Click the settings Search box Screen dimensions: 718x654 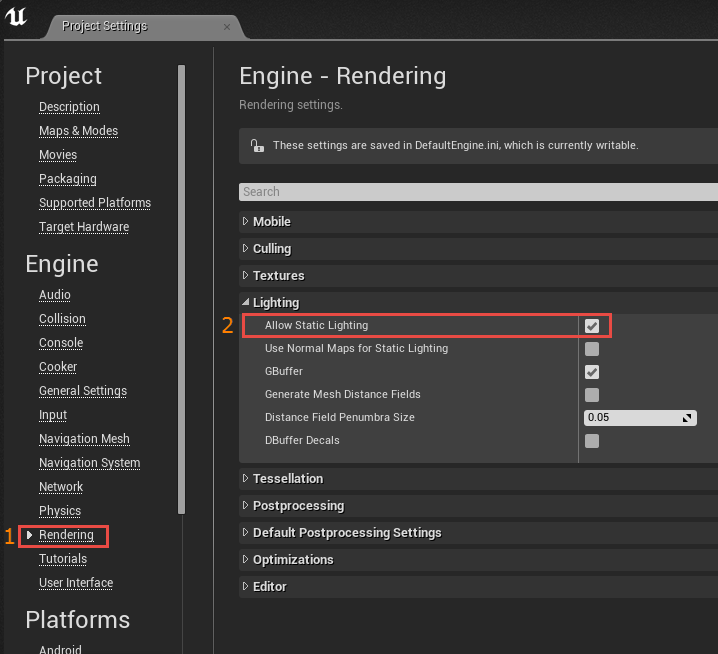click(x=478, y=192)
